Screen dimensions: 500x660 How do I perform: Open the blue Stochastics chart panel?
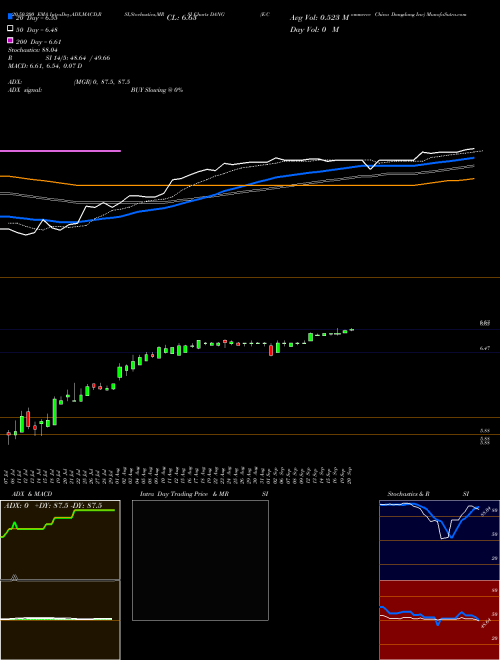pyautogui.click(x=439, y=540)
